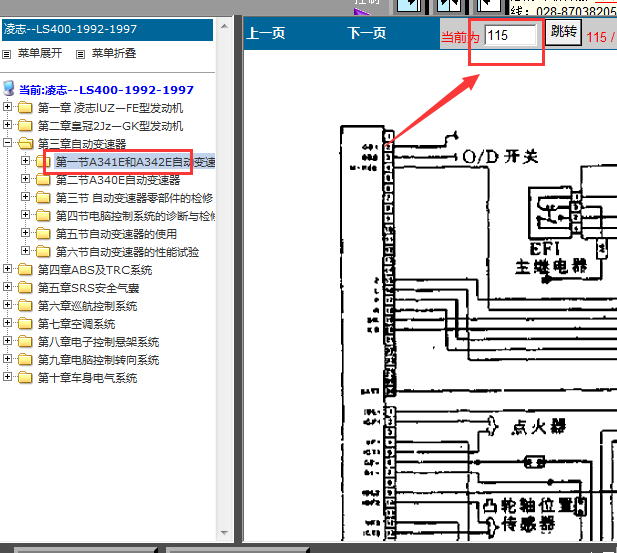This screenshot has width=617, height=553.
Task: Expand 第七章空调系统 plus box
Action: tap(7, 323)
